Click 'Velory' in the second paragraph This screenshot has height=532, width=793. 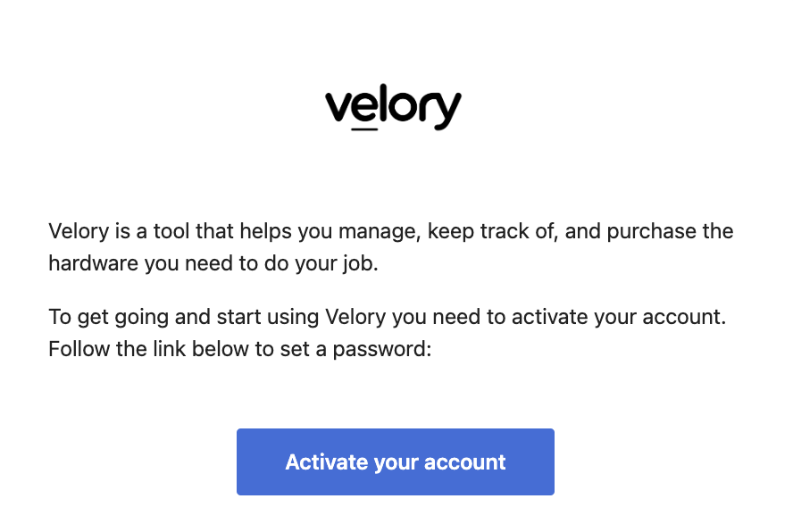click(x=355, y=317)
